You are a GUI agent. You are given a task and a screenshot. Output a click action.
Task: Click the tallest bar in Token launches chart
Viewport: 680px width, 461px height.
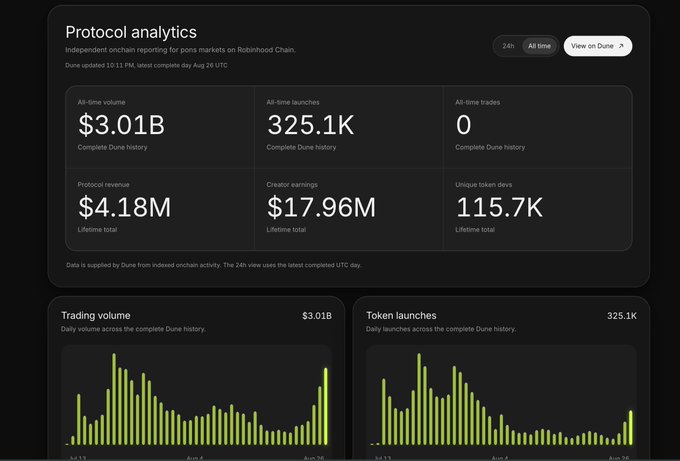[x=419, y=399]
